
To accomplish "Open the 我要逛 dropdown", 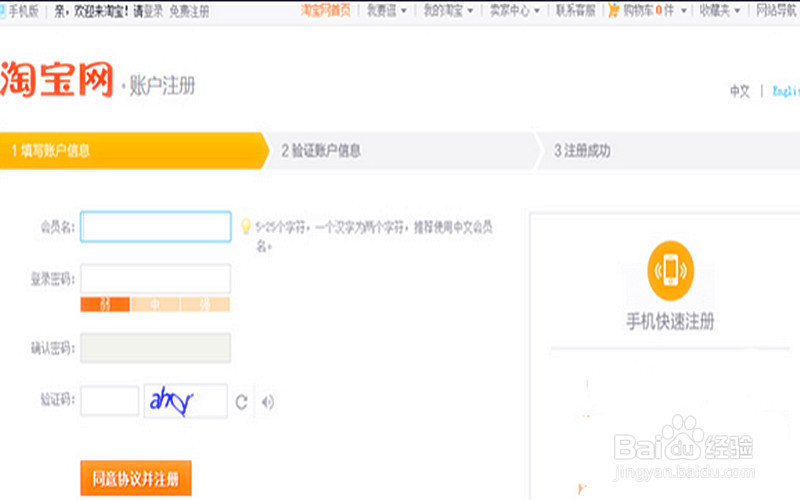I will pyautogui.click(x=387, y=10).
